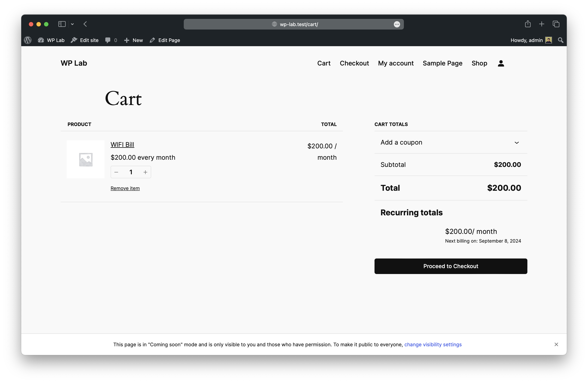Open a new browser tab with plus icon

pyautogui.click(x=542, y=24)
